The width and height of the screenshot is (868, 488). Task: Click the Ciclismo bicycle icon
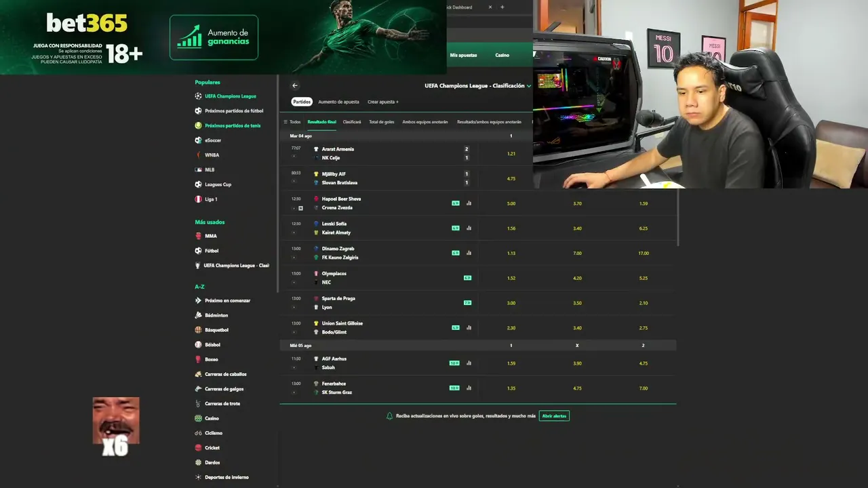pos(199,433)
